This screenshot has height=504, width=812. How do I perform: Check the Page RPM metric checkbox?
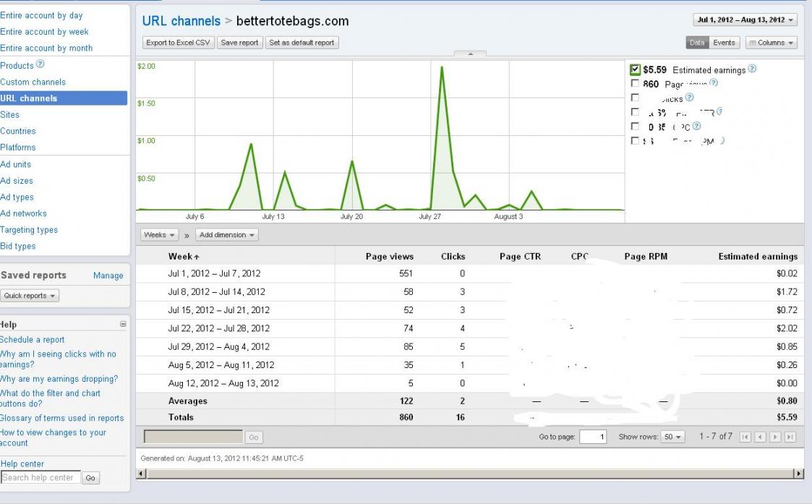coord(635,140)
